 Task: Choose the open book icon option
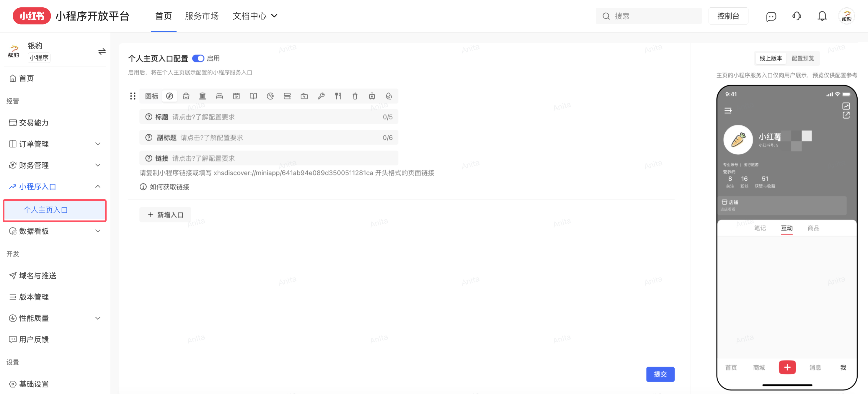click(x=253, y=96)
